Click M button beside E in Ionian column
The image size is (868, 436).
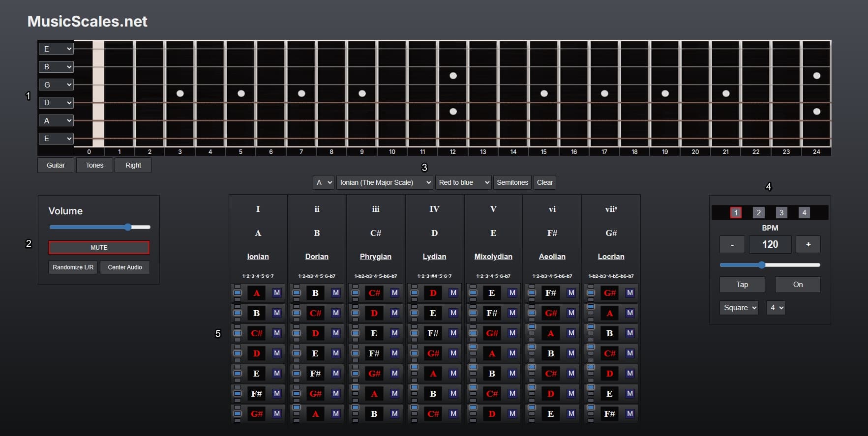277,374
